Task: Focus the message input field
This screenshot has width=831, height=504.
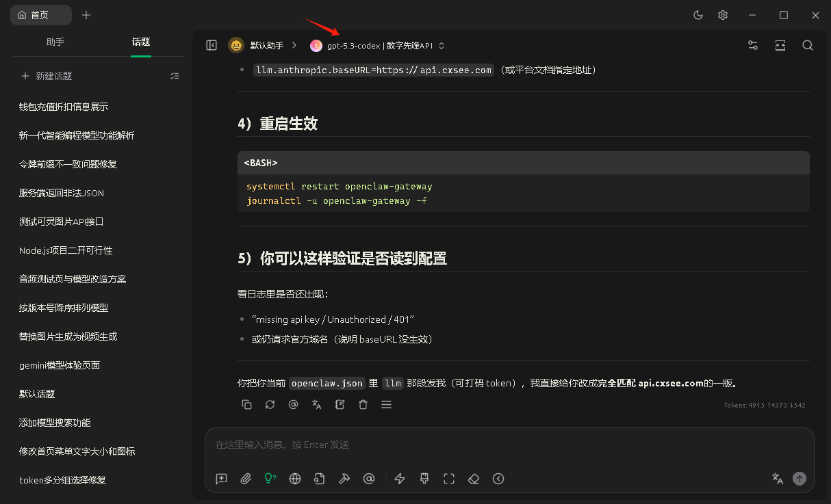Action: [507, 445]
